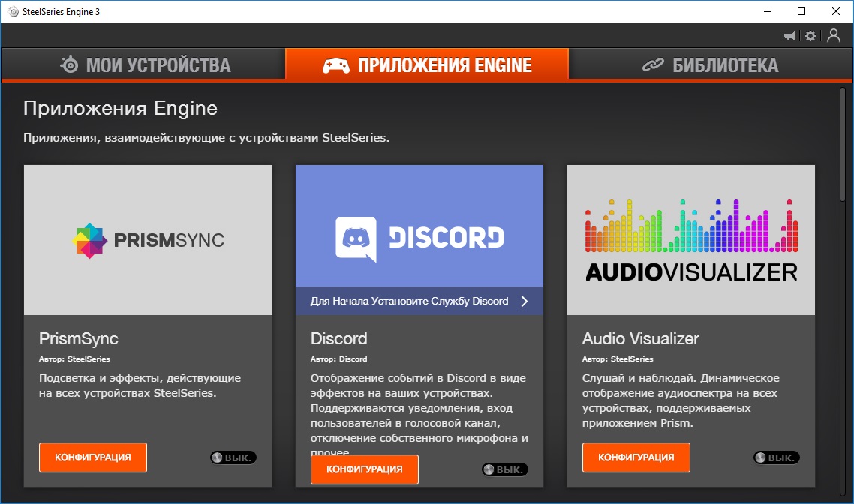Click the SteelSeries logo in the title bar
Screen dimensions: 854x504
tap(13, 11)
